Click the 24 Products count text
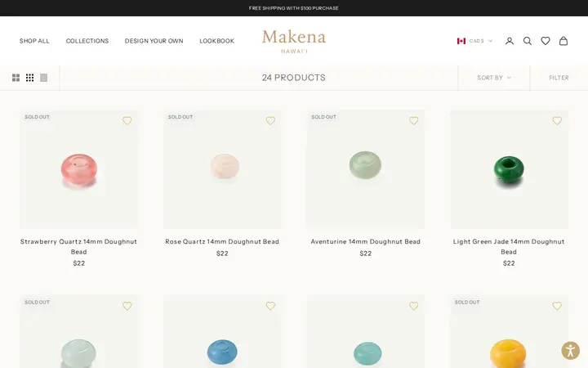Image resolution: width=588 pixels, height=368 pixels. [294, 78]
